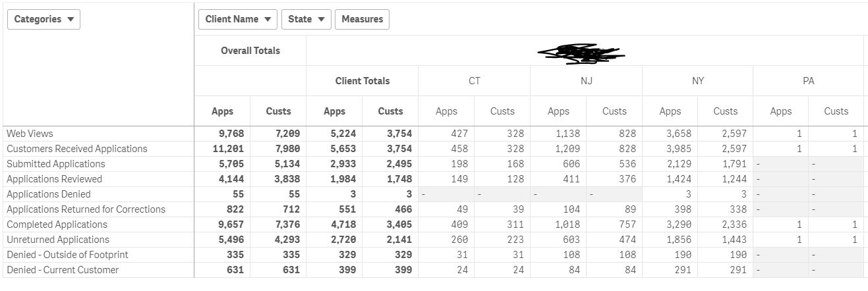This screenshot has height=291, width=868.
Task: Click the Unreturned Applications row label
Action: click(58, 240)
